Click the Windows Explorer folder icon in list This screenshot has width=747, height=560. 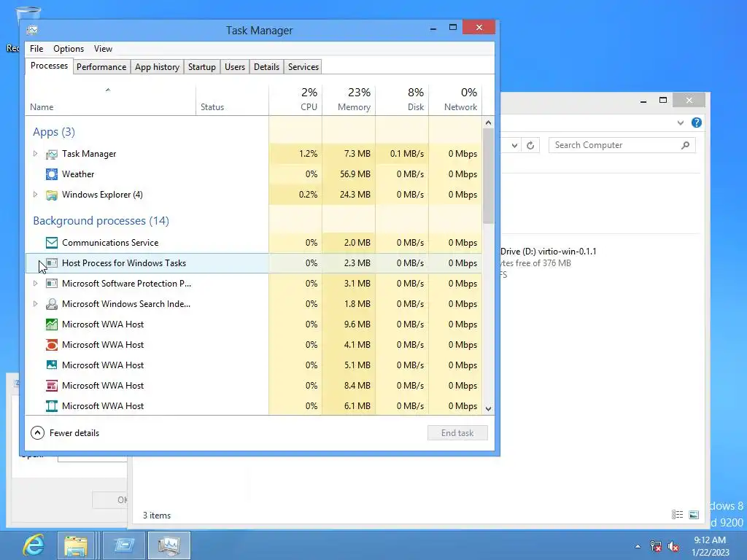pyautogui.click(x=52, y=195)
